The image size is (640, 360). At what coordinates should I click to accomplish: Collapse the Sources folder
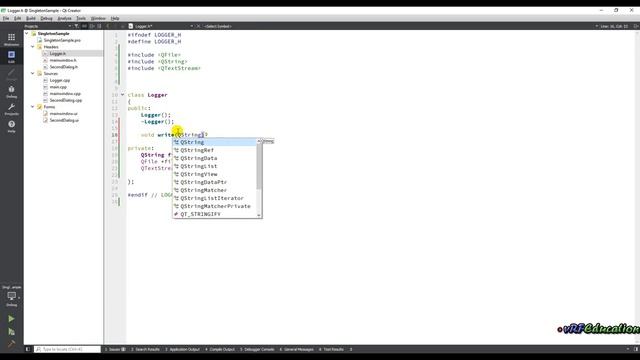coord(33,73)
